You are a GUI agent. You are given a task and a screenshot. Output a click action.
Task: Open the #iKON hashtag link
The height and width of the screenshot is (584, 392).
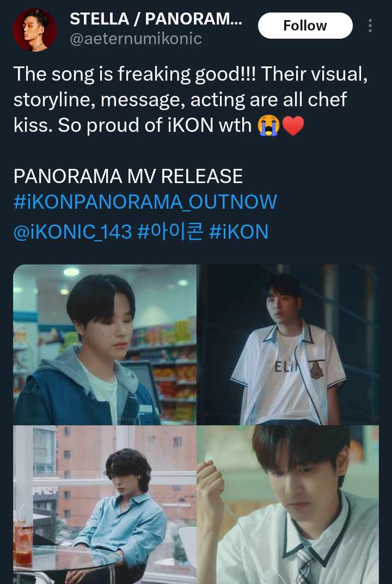coord(238,232)
